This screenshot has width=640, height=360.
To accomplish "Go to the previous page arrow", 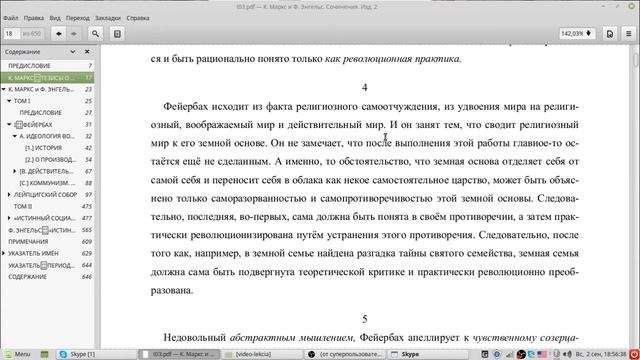I will coord(59,34).
